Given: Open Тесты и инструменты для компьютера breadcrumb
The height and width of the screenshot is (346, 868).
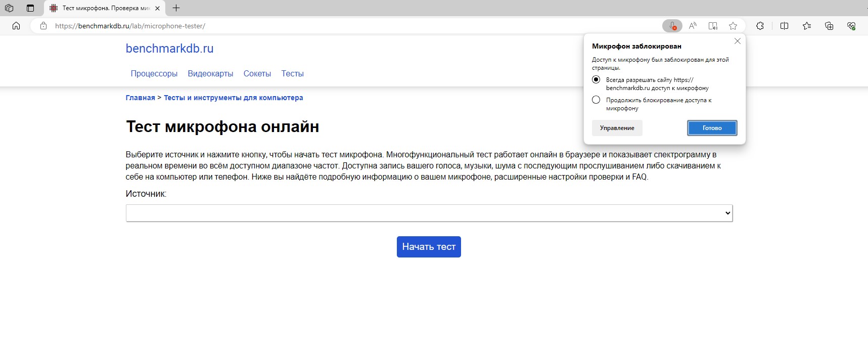Looking at the screenshot, I should [234, 98].
